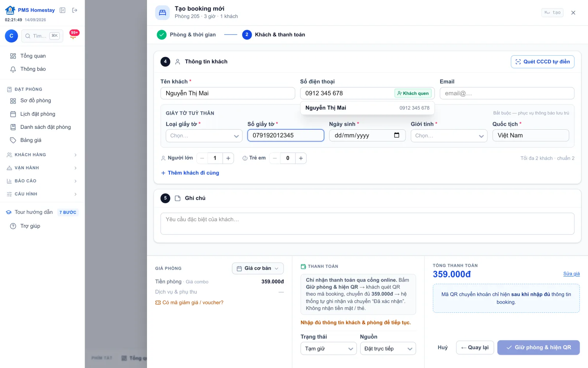Open Nguồn dropdown Đặt trực tiếp
Viewport: 588px width, 368px height.
(x=388, y=348)
